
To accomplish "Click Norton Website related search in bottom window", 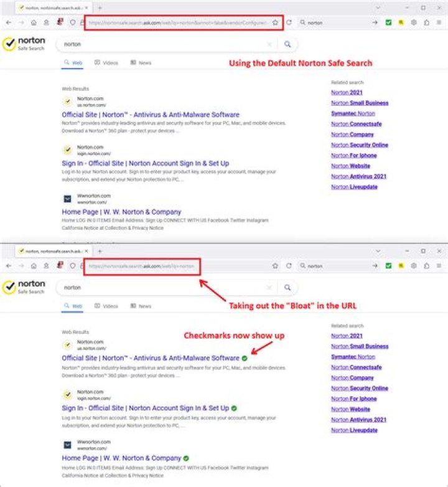I will click(x=350, y=409).
